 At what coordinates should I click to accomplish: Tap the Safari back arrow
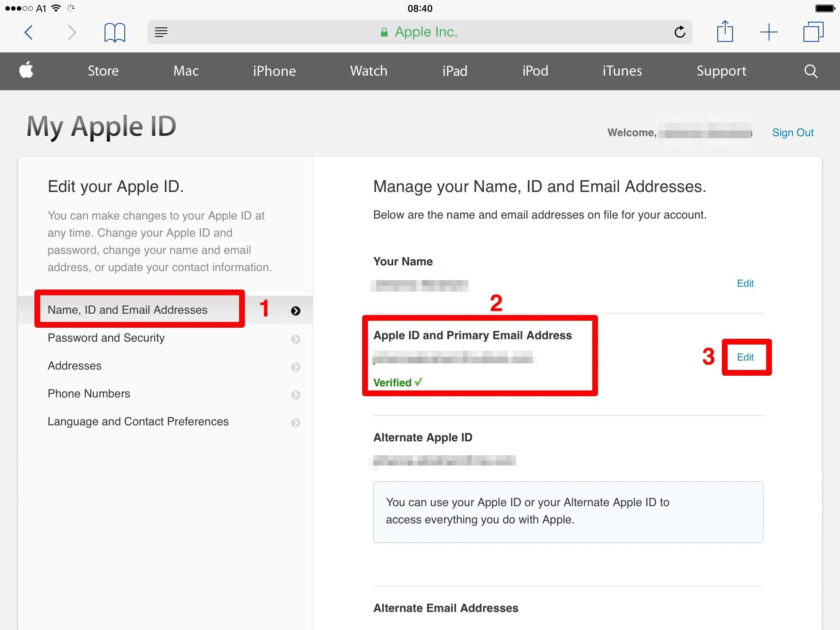coord(28,32)
